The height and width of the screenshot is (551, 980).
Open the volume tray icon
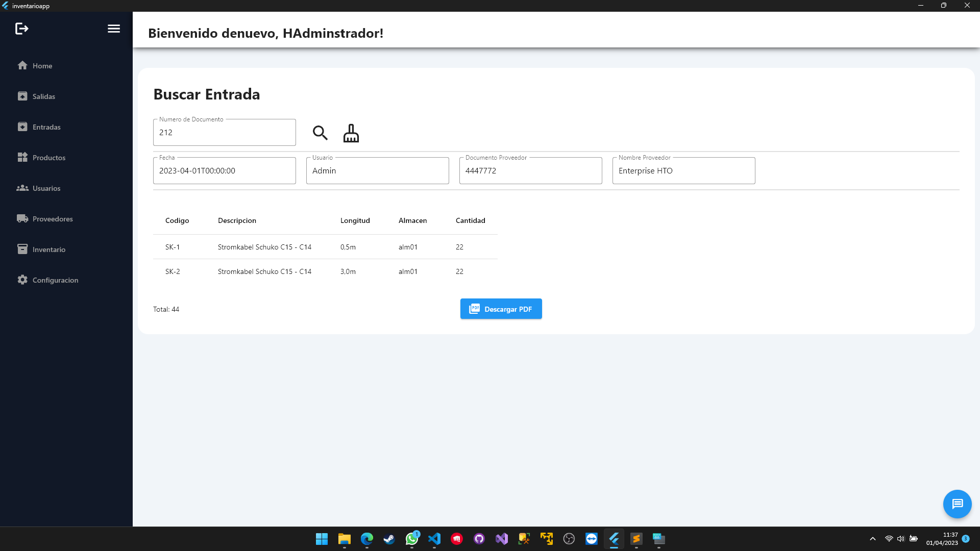(x=901, y=539)
